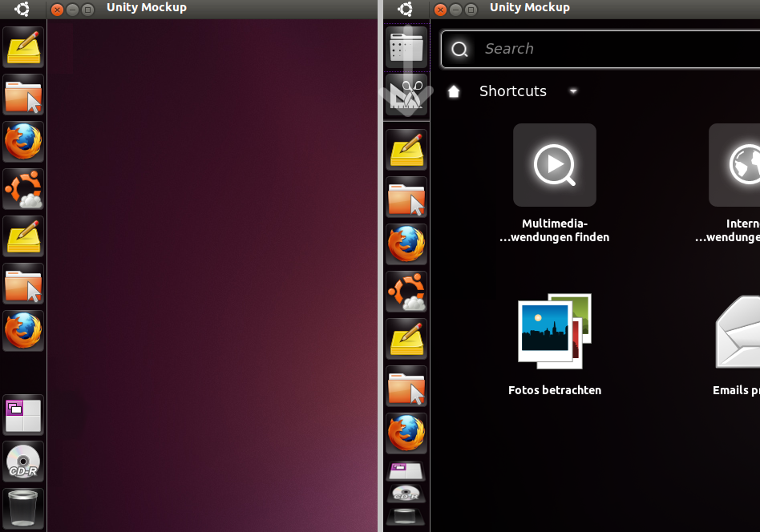Screen dimensions: 760x532
Task: Open the Multimedia-Anwendungen finden shortcut
Action: 554,165
